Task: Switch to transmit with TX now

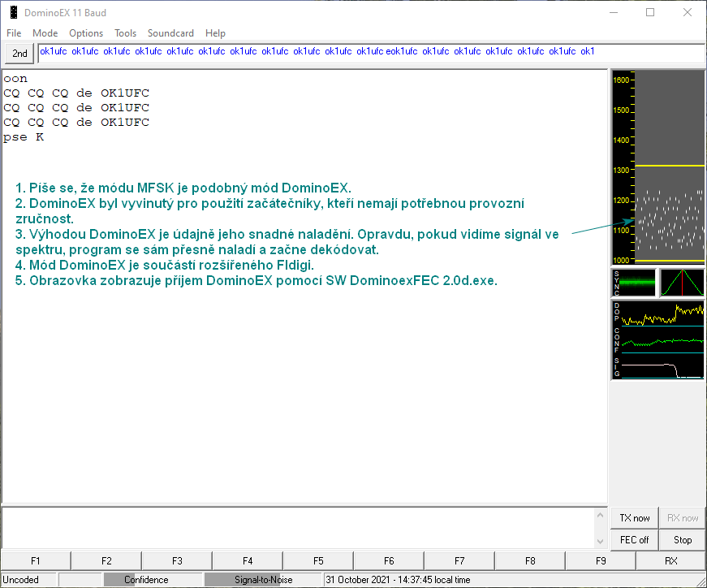Action: (634, 518)
